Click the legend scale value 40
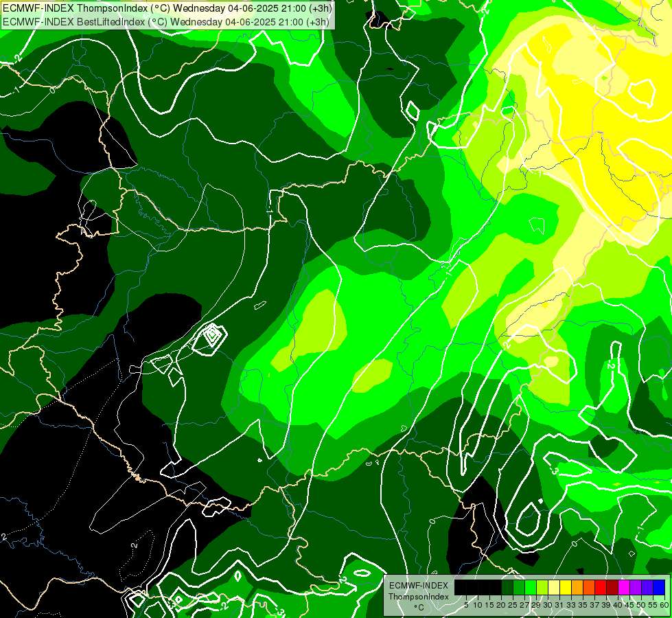The image size is (672, 618). pos(618,605)
